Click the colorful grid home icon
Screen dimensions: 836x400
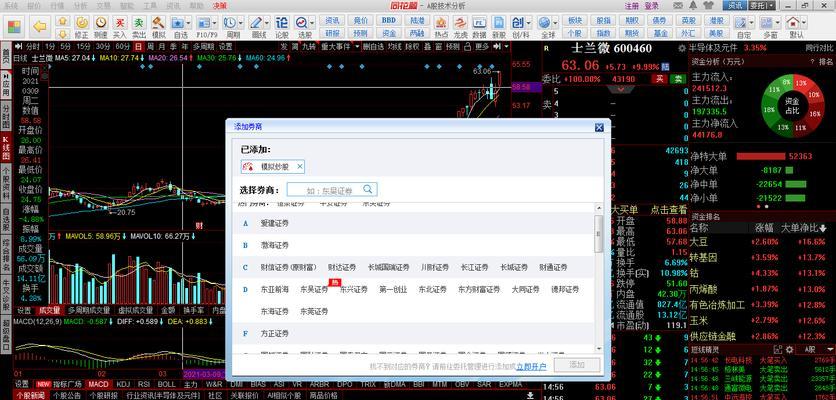click(14, 26)
